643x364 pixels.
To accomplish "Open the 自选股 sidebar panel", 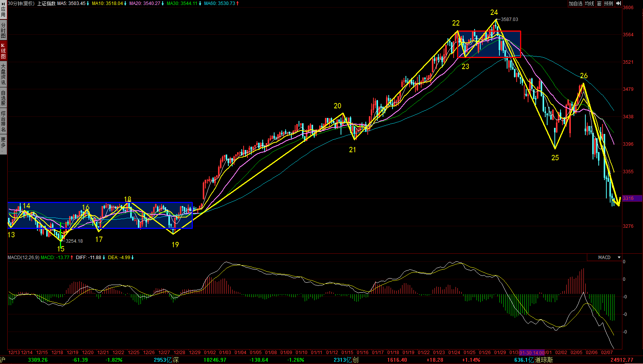I will (3, 98).
